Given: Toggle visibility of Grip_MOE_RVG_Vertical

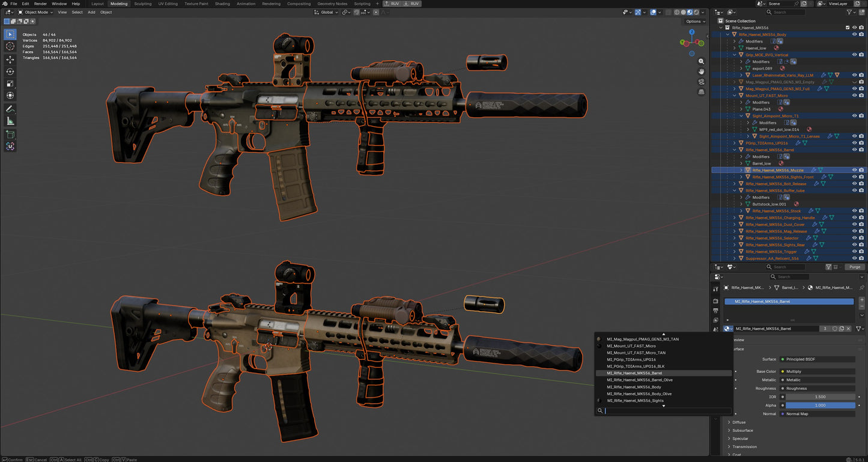Looking at the screenshot, I should (854, 55).
